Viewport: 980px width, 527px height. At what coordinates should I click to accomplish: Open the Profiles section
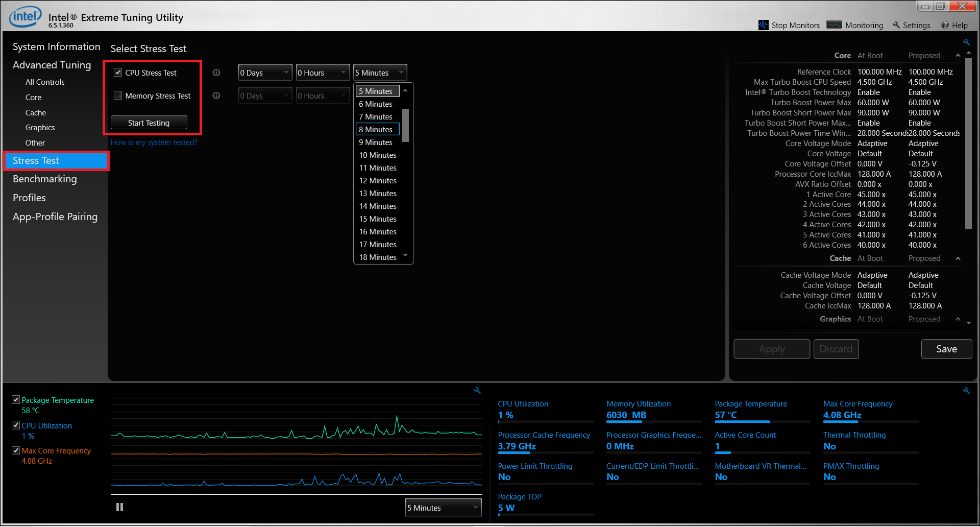click(x=29, y=198)
